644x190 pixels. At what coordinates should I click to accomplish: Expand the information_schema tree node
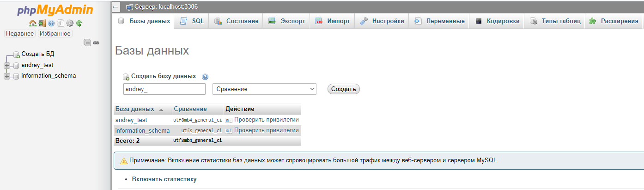pyautogui.click(x=7, y=76)
